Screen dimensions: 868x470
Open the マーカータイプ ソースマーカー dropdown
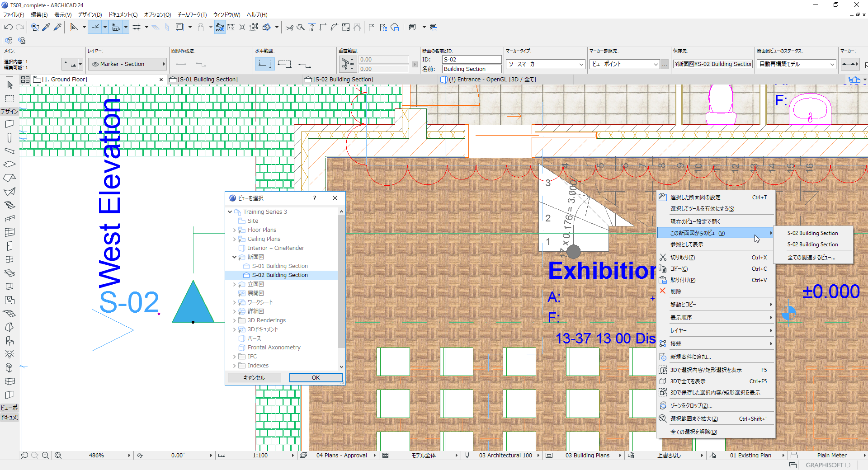click(545, 64)
